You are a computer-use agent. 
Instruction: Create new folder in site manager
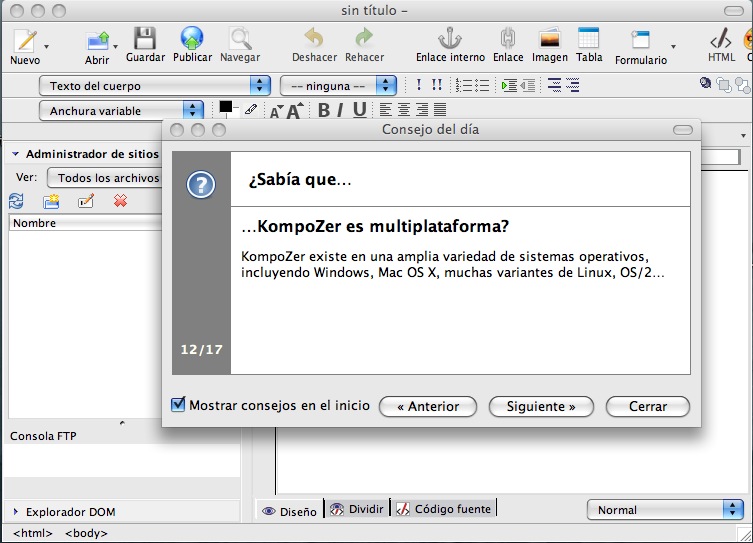[x=51, y=201]
